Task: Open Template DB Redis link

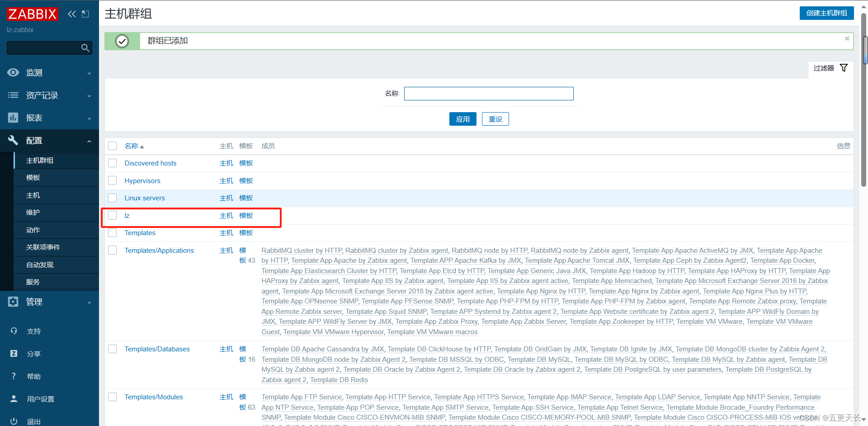Action: coord(339,380)
